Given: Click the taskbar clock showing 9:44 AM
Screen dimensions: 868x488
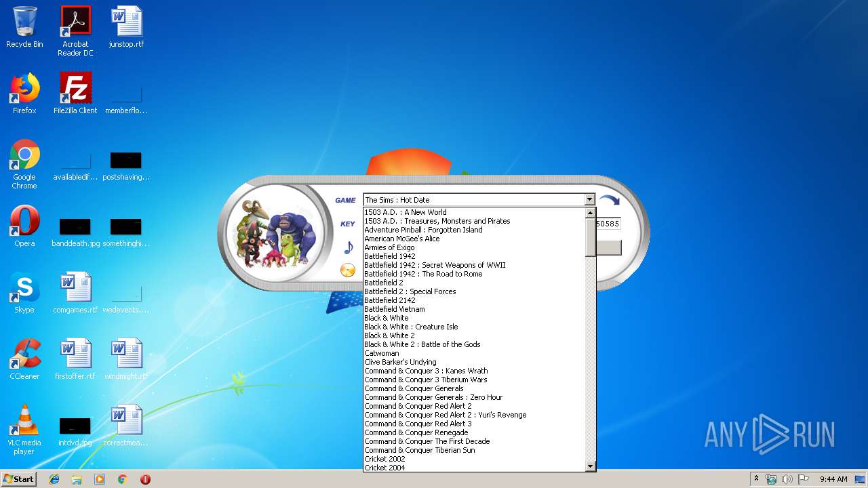Looking at the screenshot, I should pos(833,479).
